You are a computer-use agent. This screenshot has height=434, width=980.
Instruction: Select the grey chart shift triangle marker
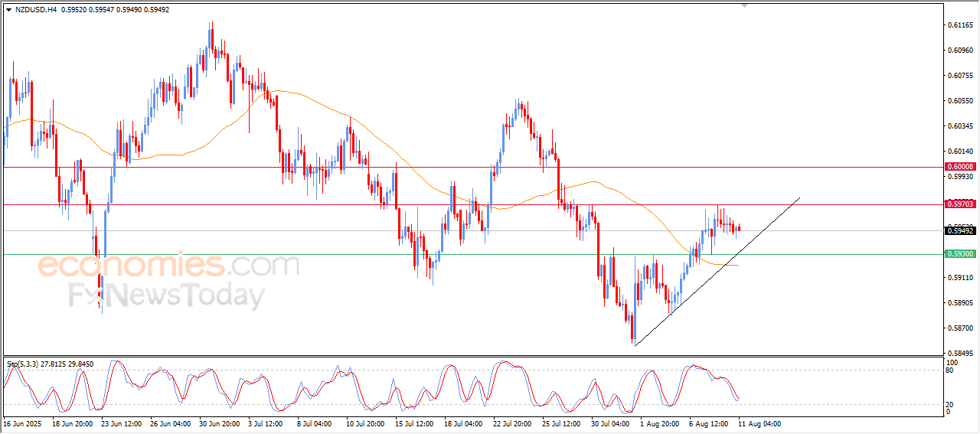(x=744, y=6)
